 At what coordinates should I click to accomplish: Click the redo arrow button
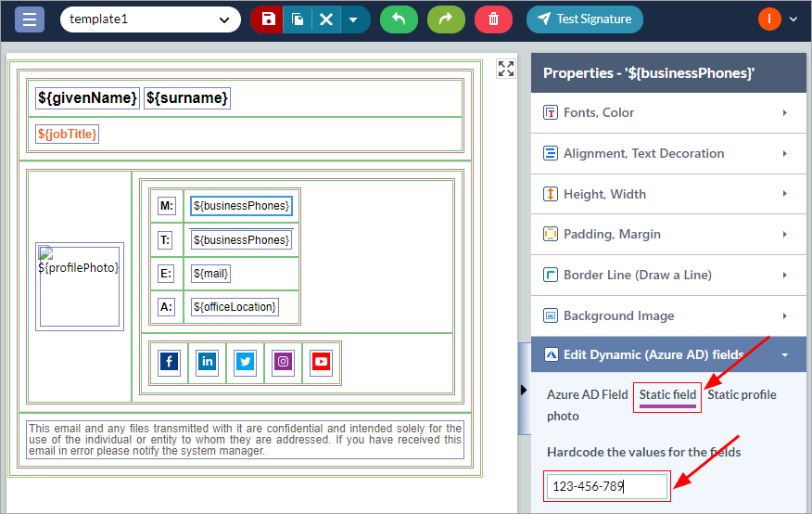click(x=446, y=19)
